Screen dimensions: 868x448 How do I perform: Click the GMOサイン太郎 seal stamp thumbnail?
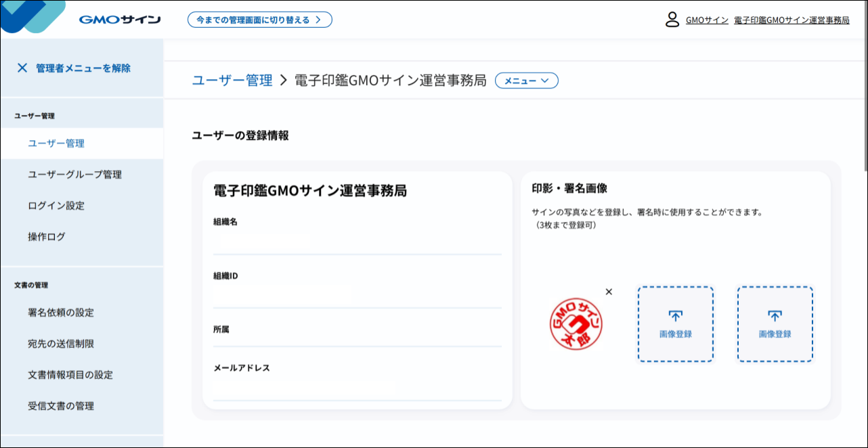tap(576, 323)
